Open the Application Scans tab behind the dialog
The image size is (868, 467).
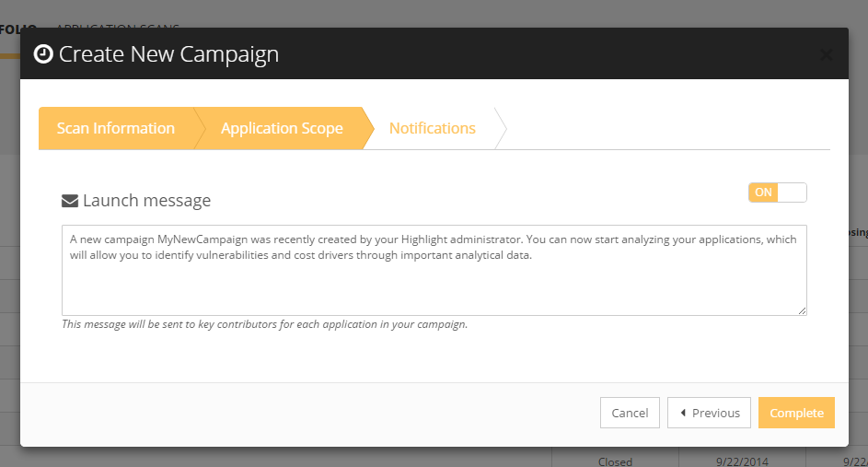(118, 28)
